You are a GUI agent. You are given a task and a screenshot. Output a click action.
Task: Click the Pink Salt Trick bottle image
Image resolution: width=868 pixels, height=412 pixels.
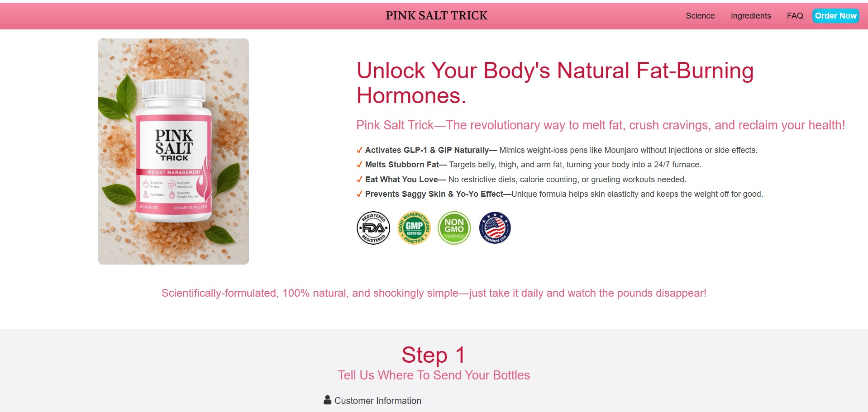(x=173, y=152)
